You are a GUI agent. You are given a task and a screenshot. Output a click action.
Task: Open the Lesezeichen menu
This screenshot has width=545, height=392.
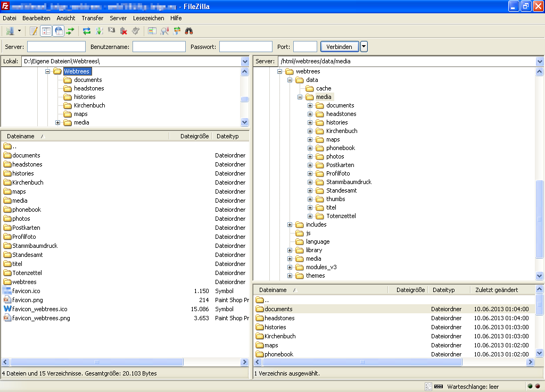pyautogui.click(x=149, y=18)
